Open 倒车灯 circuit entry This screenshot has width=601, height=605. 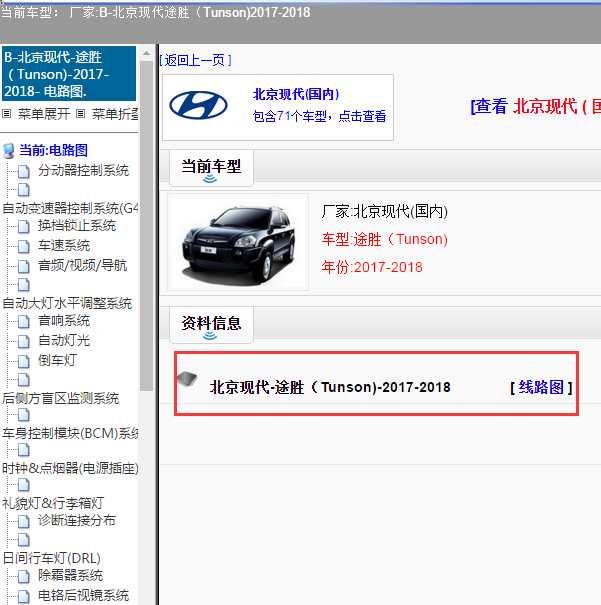click(x=57, y=360)
